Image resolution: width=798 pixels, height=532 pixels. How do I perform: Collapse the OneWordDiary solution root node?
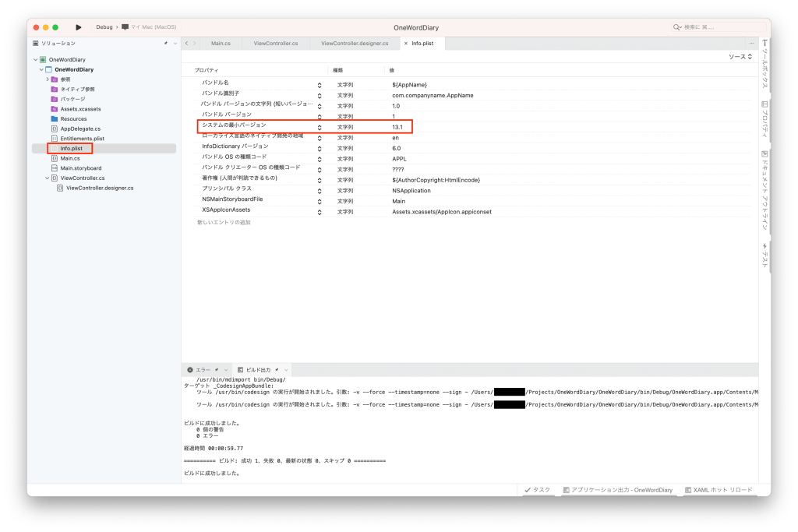35,59
